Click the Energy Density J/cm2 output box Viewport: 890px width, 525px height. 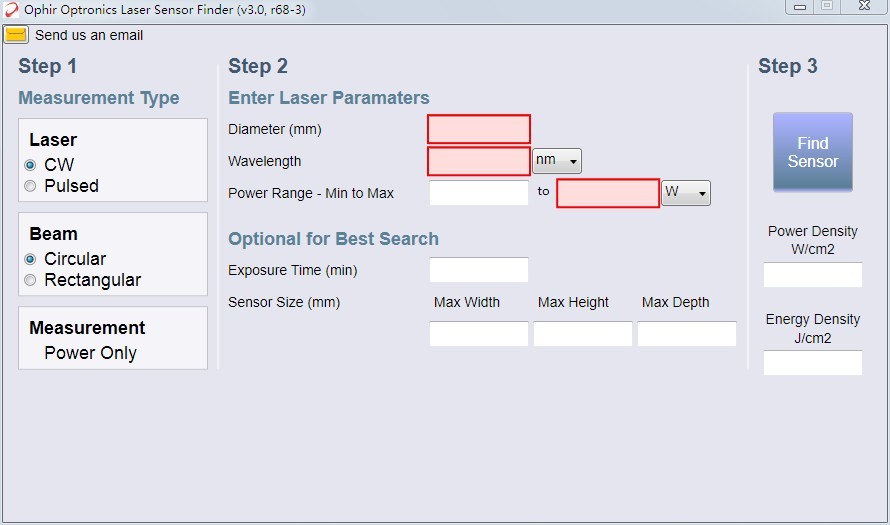[813, 363]
